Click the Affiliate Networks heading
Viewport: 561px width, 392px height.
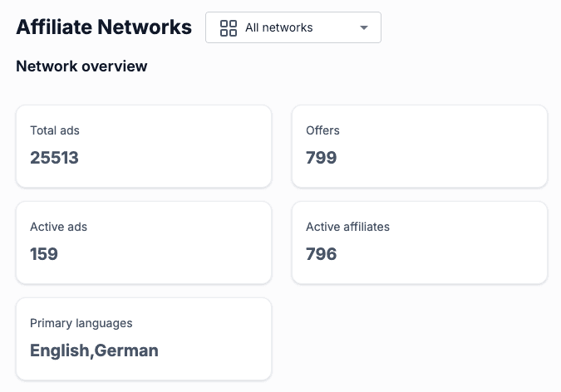click(104, 27)
